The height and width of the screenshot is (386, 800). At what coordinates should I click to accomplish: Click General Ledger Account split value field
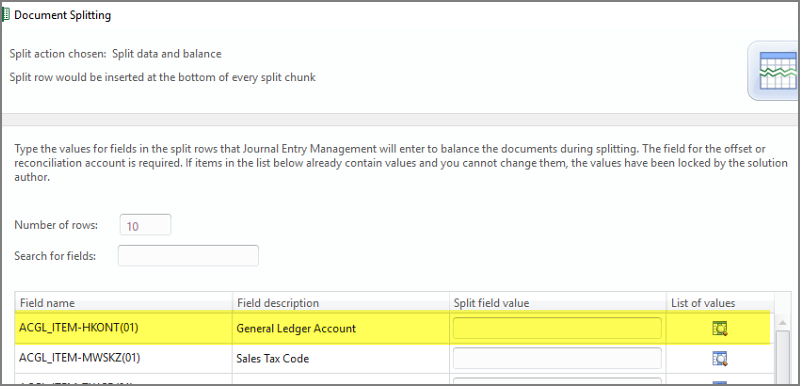click(x=557, y=328)
